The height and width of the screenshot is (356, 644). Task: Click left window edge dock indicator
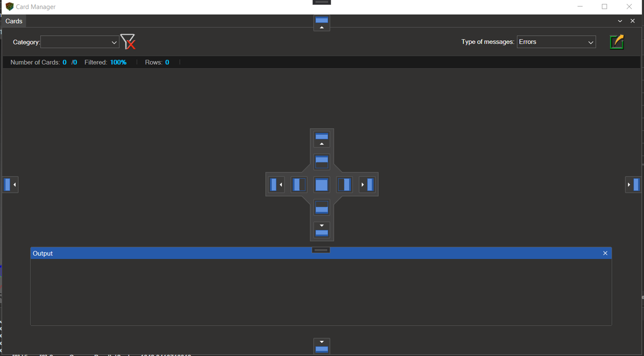click(x=10, y=185)
